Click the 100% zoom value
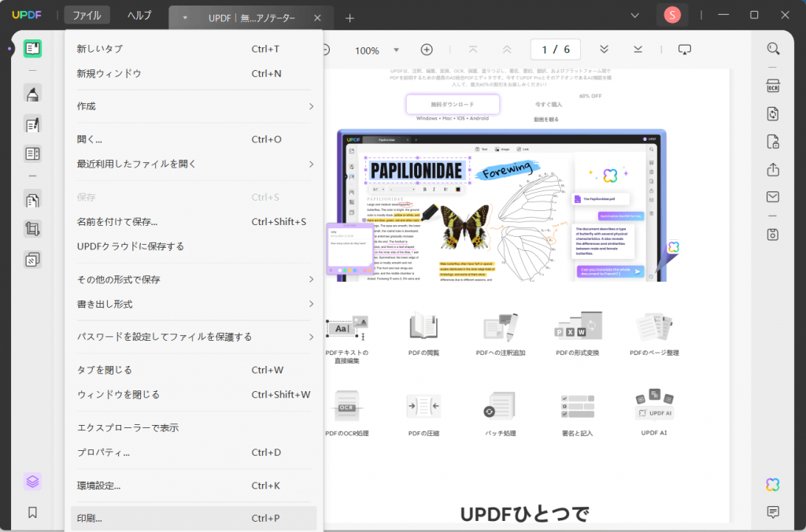The image size is (806, 532). tap(367, 50)
